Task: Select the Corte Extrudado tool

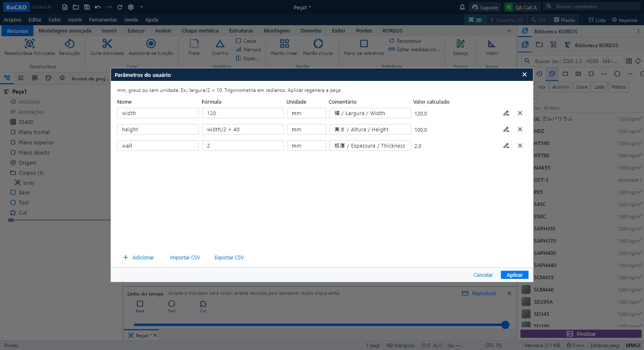Action: (107, 47)
